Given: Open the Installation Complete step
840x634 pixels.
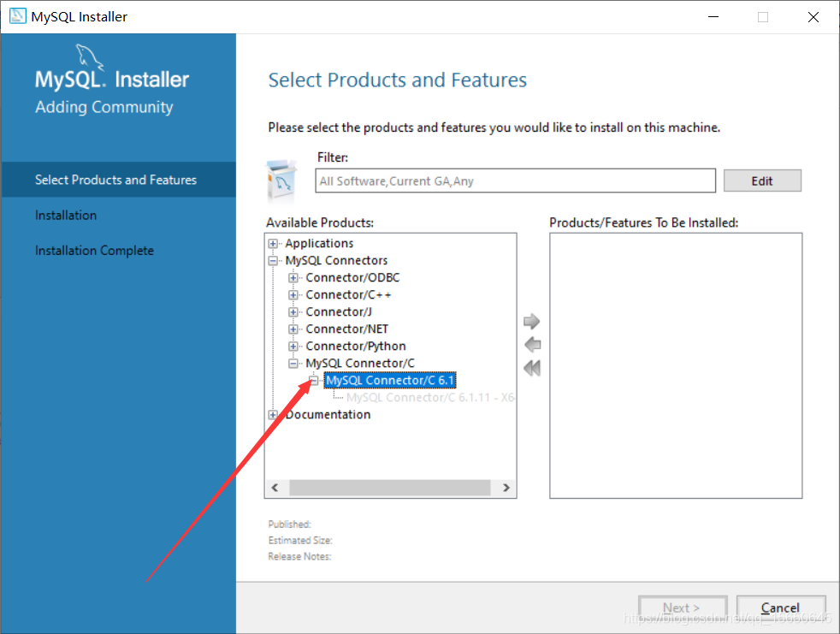Looking at the screenshot, I should 94,251.
